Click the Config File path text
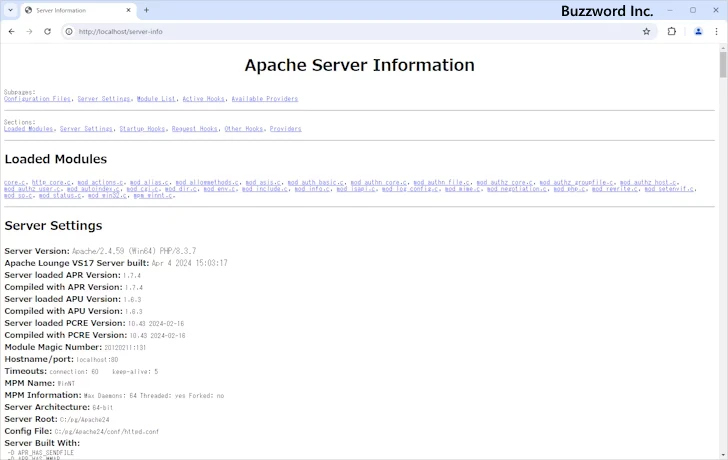 [x=106, y=432]
